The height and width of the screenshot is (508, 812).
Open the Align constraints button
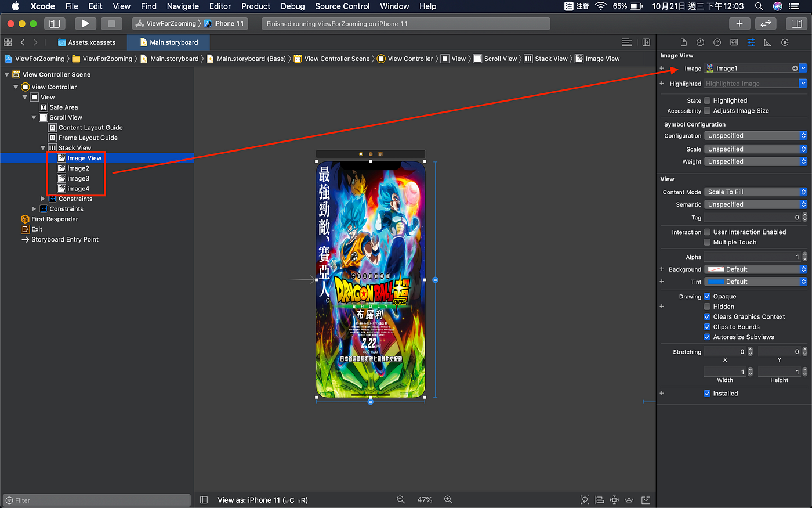tap(600, 500)
